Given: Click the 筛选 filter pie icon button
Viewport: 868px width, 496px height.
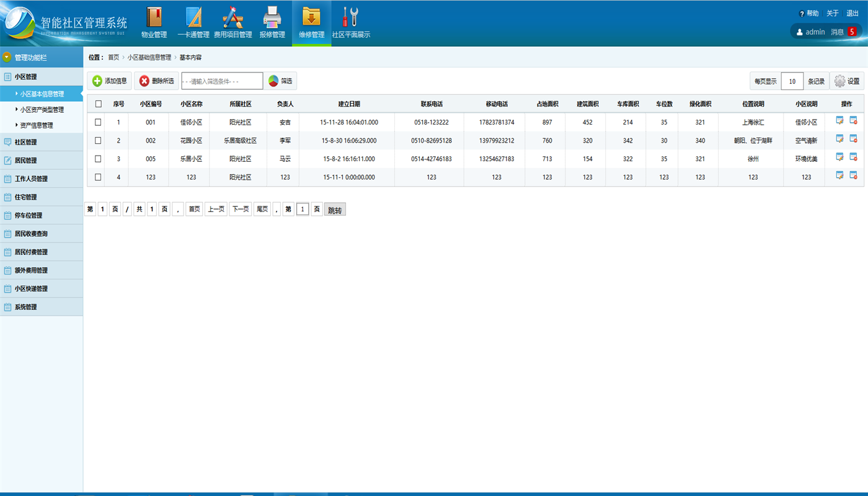Looking at the screenshot, I should pos(280,81).
